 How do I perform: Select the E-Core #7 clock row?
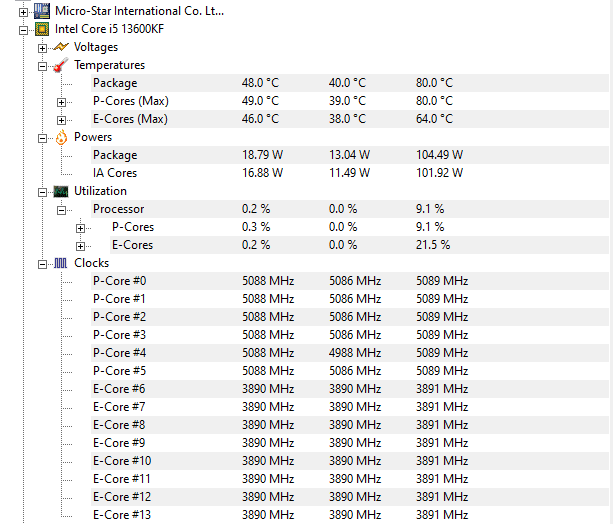[350, 407]
